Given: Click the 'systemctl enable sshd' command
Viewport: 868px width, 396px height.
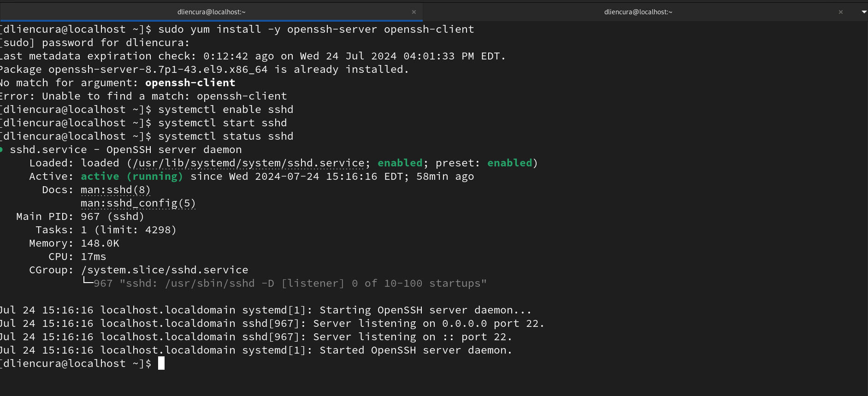Looking at the screenshot, I should pyautogui.click(x=226, y=110).
